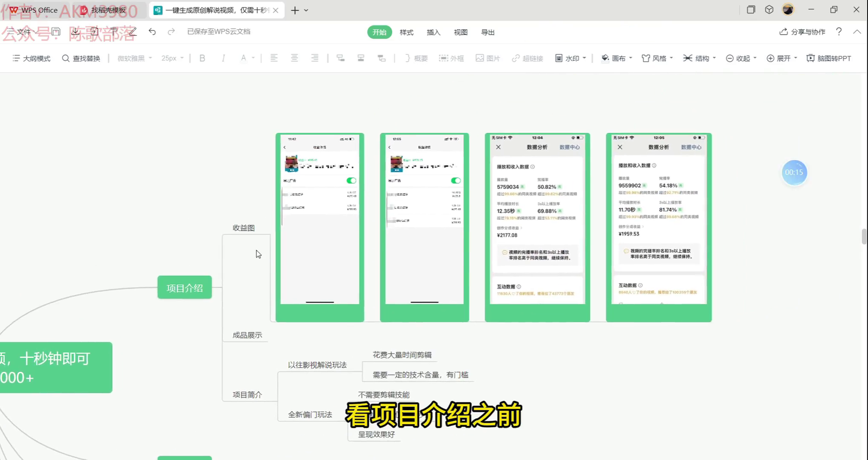Click the redo arrow icon
Image resolution: width=868 pixels, height=460 pixels.
(171, 32)
